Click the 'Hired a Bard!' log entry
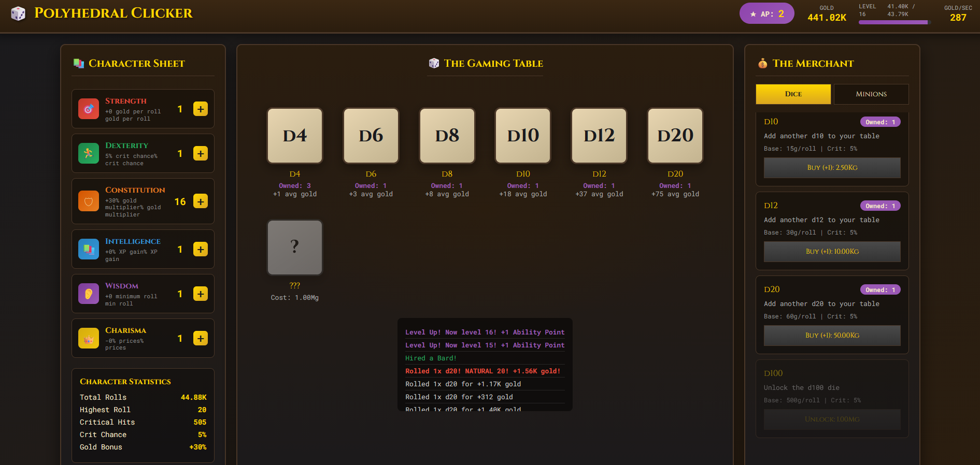 pyautogui.click(x=485, y=358)
